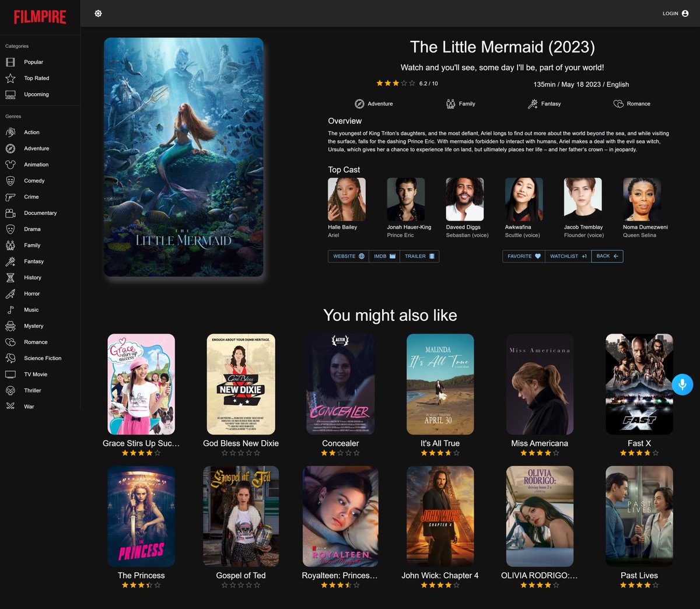The height and width of the screenshot is (609, 700).
Task: Add movie to FAVORITE
Action: [524, 256]
